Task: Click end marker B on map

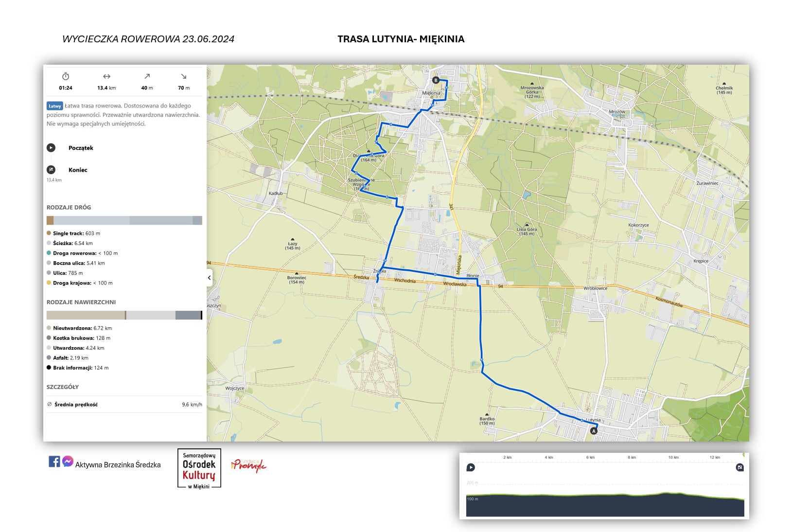Action: coord(436,80)
